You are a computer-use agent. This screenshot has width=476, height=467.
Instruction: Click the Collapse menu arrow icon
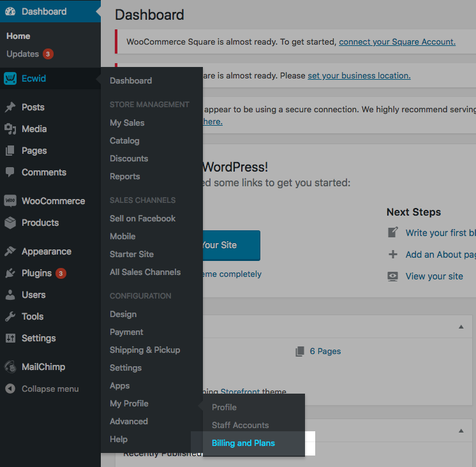click(10, 389)
